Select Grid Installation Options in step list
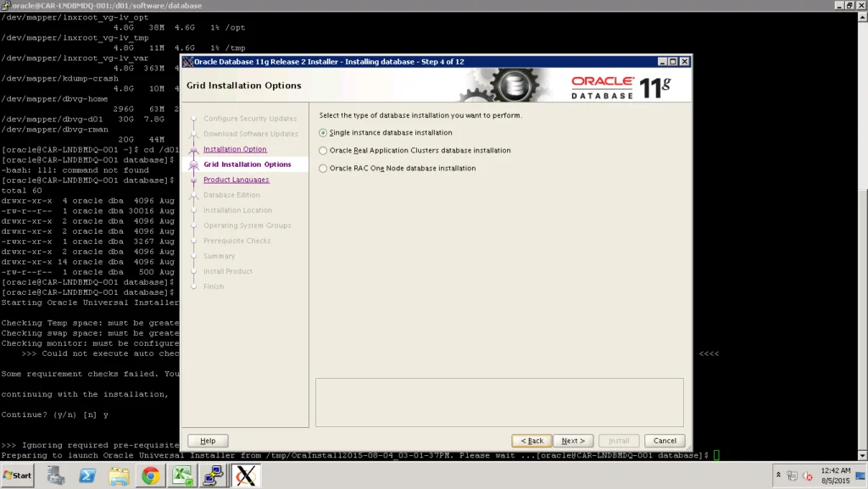Screen dimensions: 868x489 click(x=247, y=164)
